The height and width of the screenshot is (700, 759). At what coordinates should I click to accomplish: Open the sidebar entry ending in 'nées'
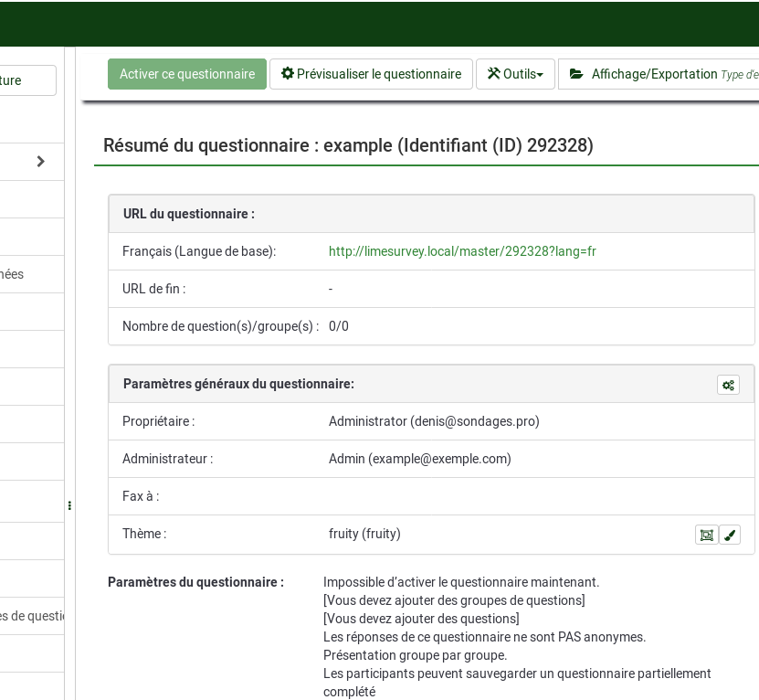pos(13,274)
